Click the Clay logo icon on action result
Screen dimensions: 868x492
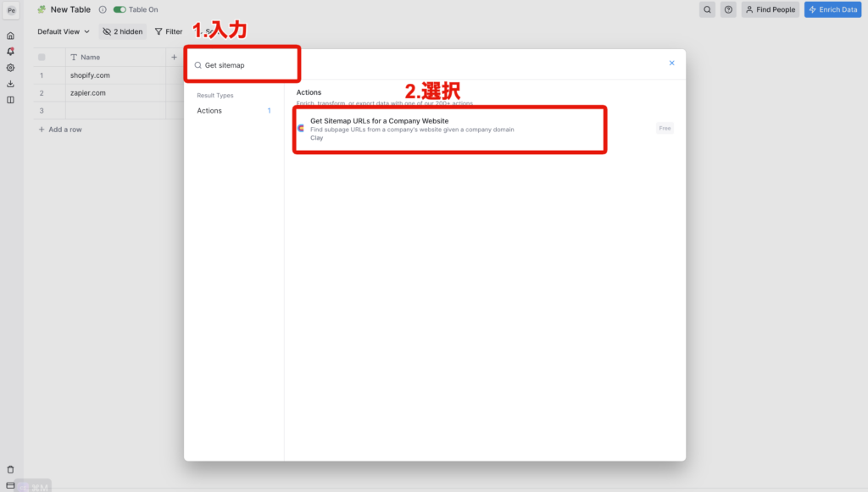click(301, 128)
